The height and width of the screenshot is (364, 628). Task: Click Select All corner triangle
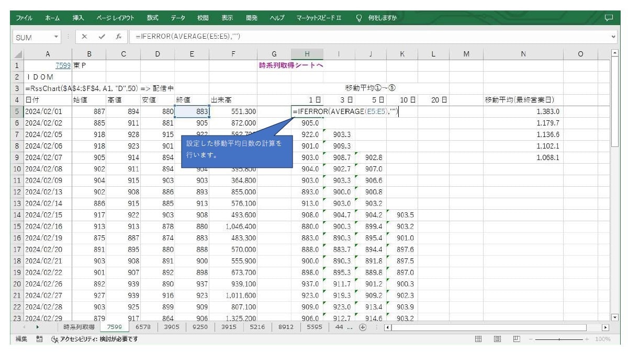pyautogui.click(x=17, y=54)
